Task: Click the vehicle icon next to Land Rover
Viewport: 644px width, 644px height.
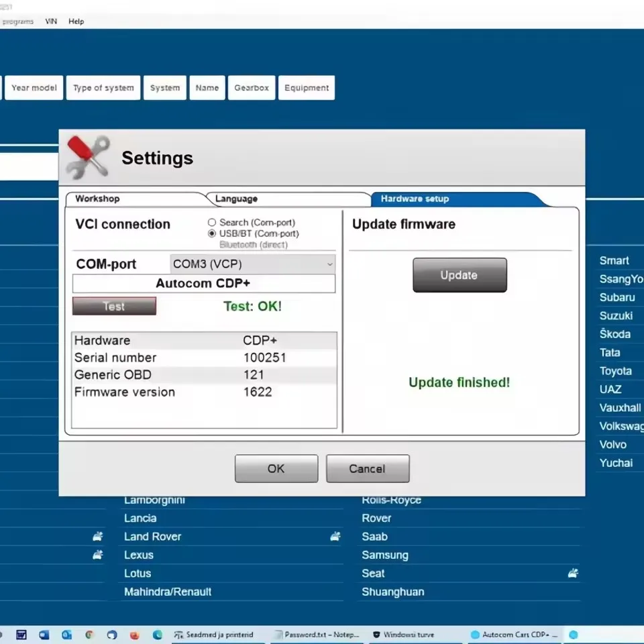Action: (x=98, y=536)
